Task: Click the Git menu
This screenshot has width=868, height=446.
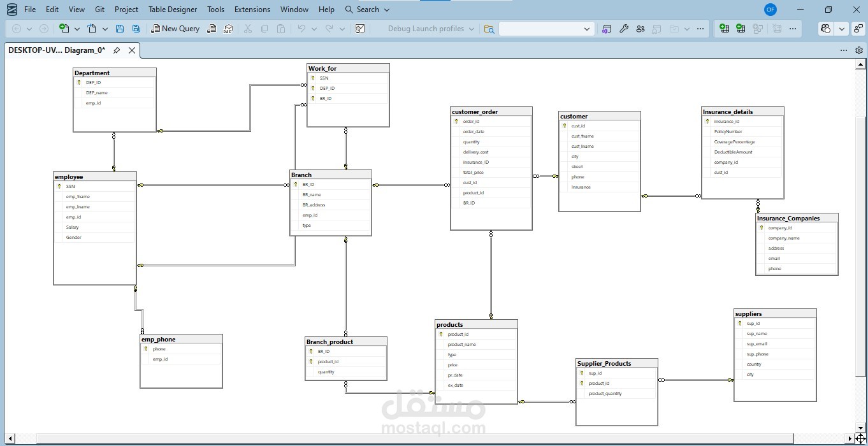Action: point(99,10)
